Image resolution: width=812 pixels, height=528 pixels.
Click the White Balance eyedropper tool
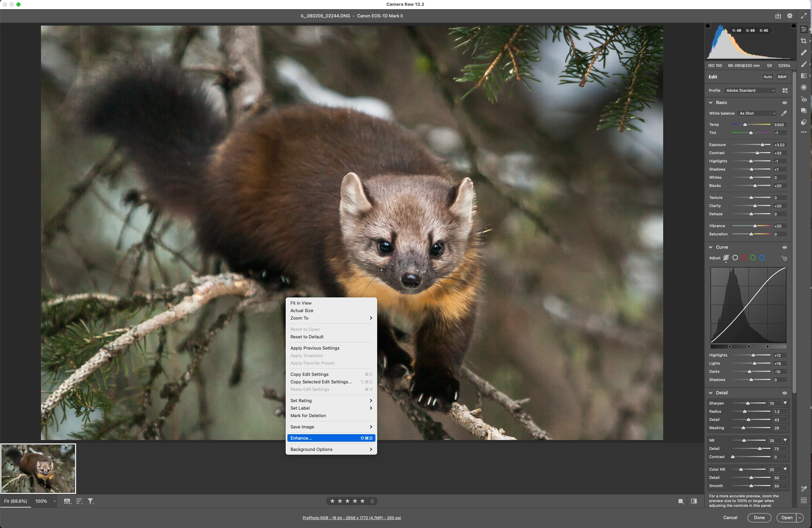pyautogui.click(x=784, y=113)
